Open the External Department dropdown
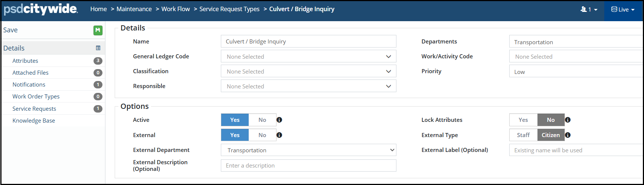 pyautogui.click(x=308, y=150)
